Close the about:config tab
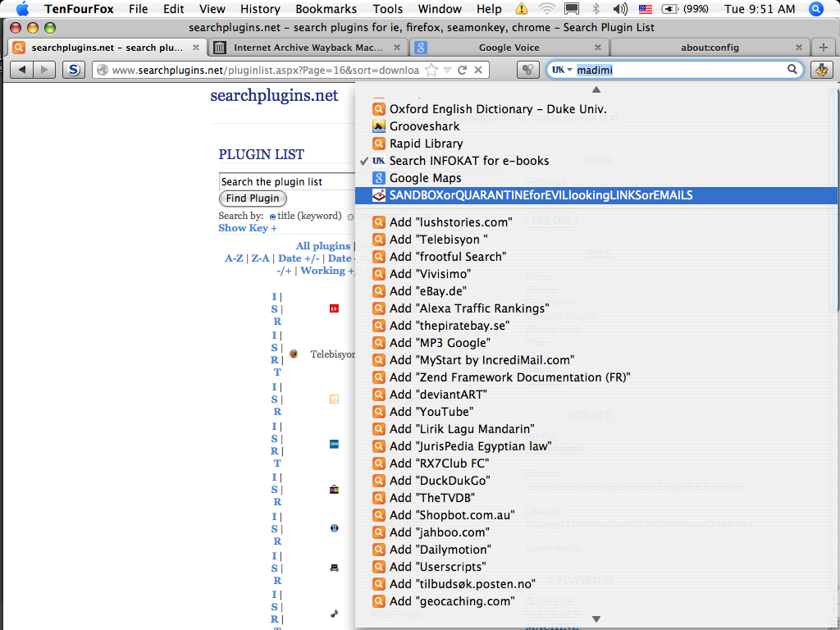840x630 pixels. 799,48
